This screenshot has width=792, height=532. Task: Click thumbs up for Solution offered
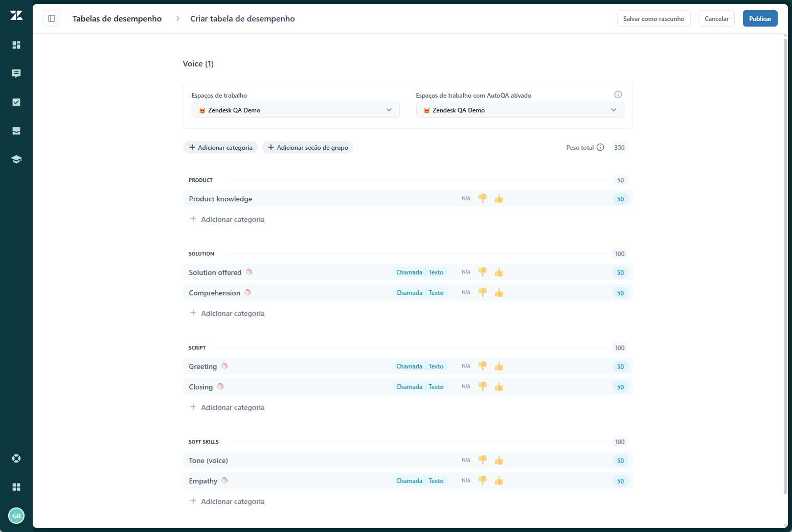499,272
